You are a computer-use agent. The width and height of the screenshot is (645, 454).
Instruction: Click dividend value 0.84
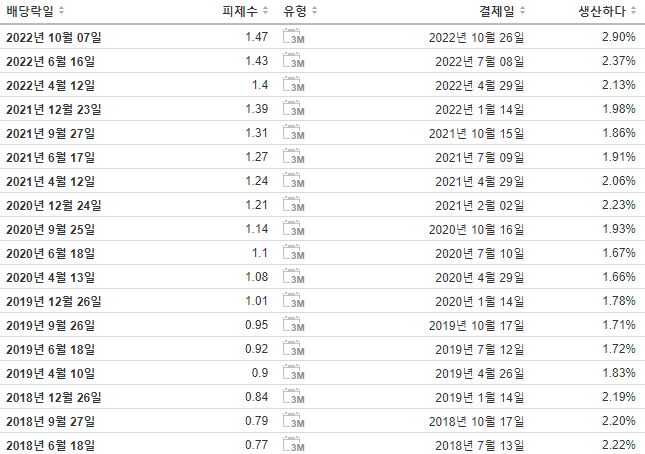point(257,397)
